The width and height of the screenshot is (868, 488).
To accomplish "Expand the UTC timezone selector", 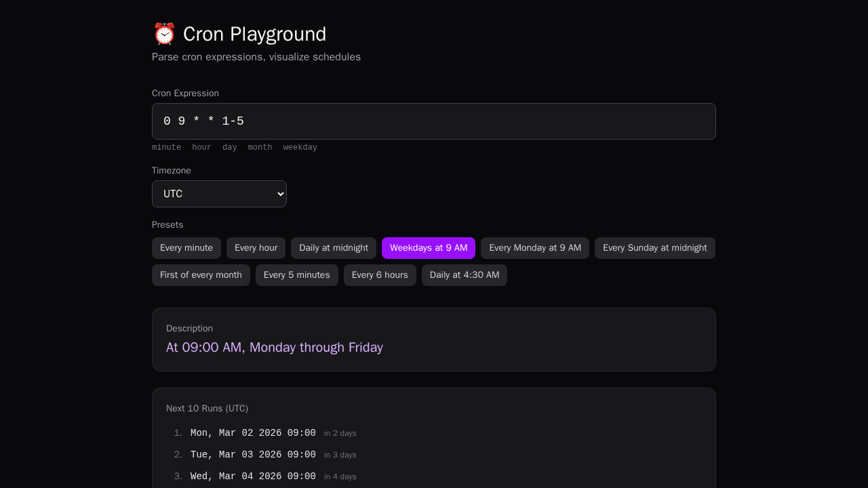I will pyautogui.click(x=219, y=194).
